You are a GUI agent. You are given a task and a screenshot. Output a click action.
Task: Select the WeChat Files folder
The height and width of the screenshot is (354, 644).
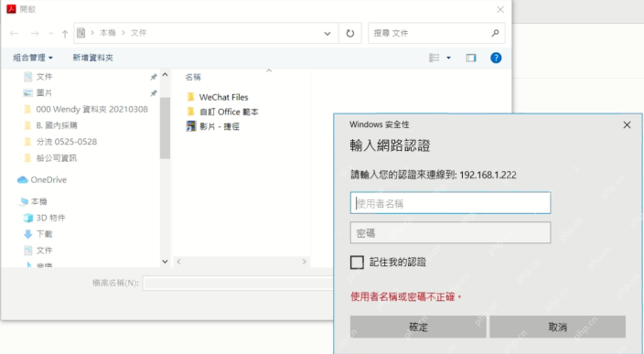pyautogui.click(x=223, y=97)
